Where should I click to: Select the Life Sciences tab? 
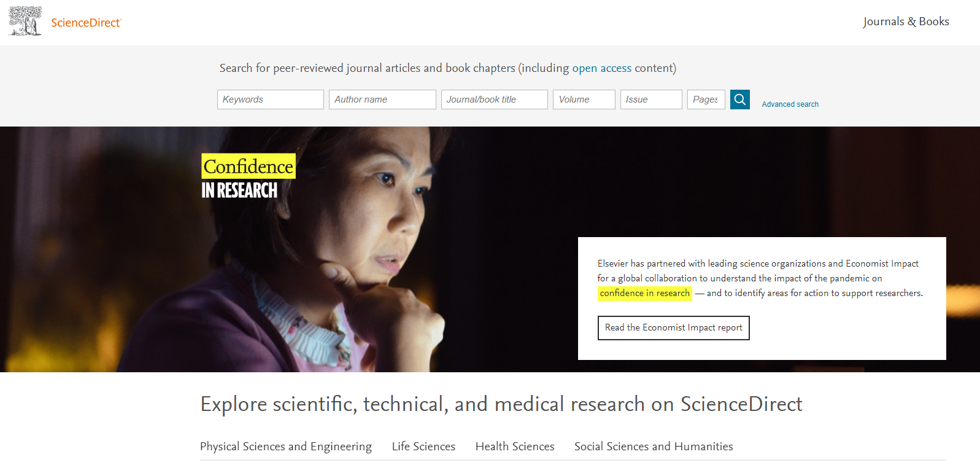[x=423, y=447]
